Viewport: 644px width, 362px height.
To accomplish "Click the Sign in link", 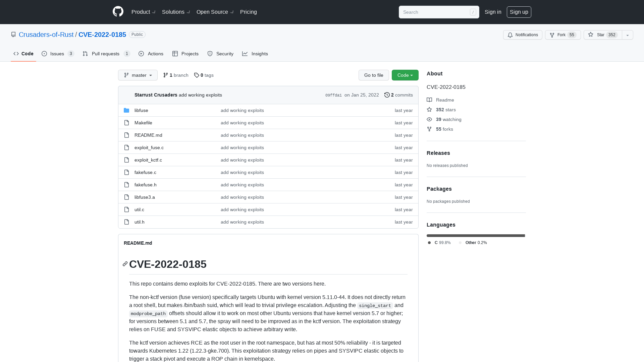I will (x=493, y=12).
